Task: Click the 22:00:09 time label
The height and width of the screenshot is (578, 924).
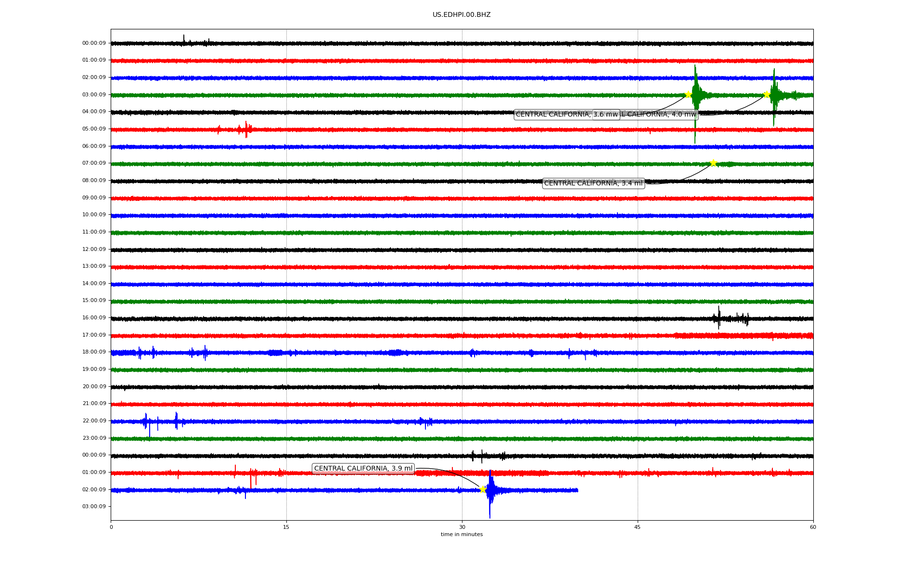Action: (x=94, y=421)
